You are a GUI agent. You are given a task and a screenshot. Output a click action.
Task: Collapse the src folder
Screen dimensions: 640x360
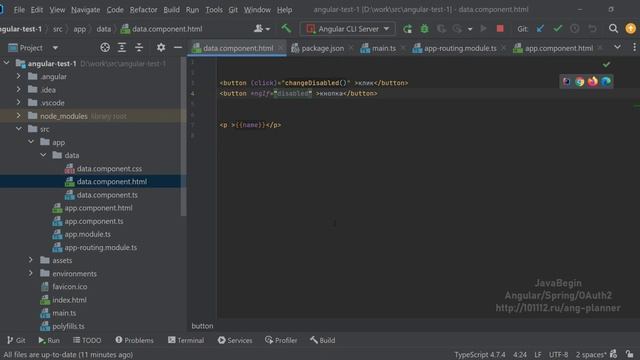pyautogui.click(x=19, y=129)
